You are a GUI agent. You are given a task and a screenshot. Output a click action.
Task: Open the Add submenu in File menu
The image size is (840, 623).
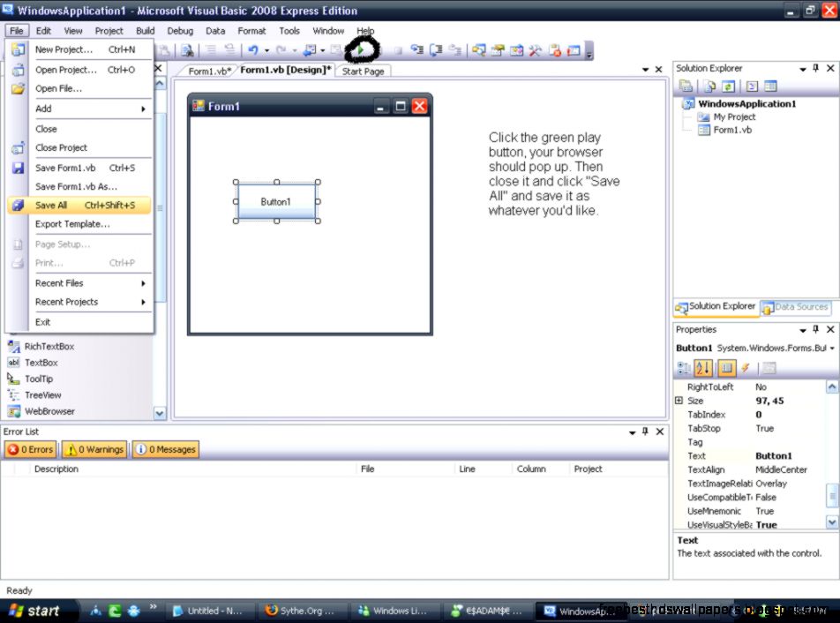[79, 109]
